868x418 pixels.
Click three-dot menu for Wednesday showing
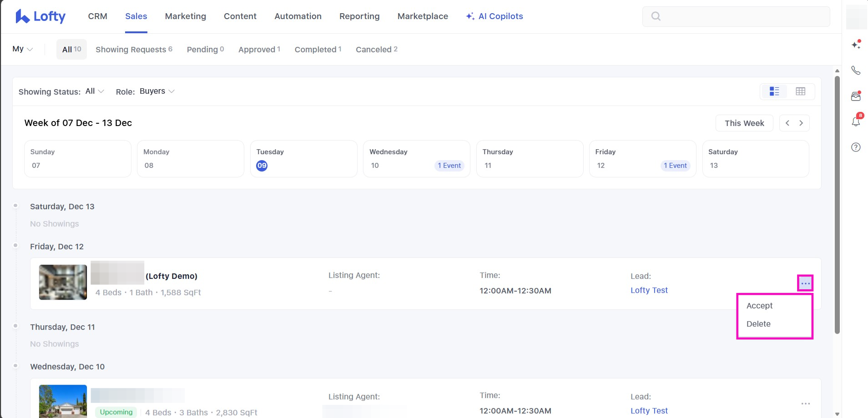pyautogui.click(x=805, y=404)
